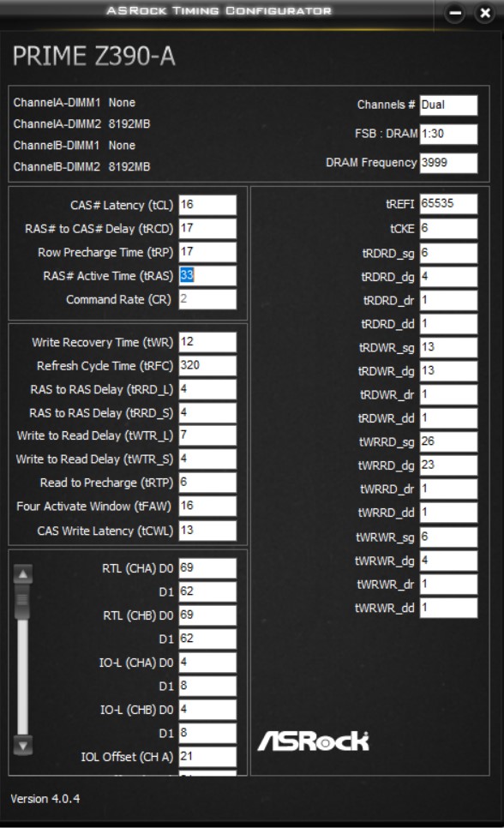Click the Four Activate Window (tFAW) field
504x828 pixels.
[x=207, y=507]
